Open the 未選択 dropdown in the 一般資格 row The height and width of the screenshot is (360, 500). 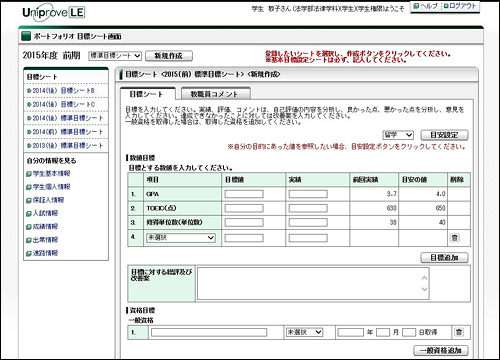(304, 332)
